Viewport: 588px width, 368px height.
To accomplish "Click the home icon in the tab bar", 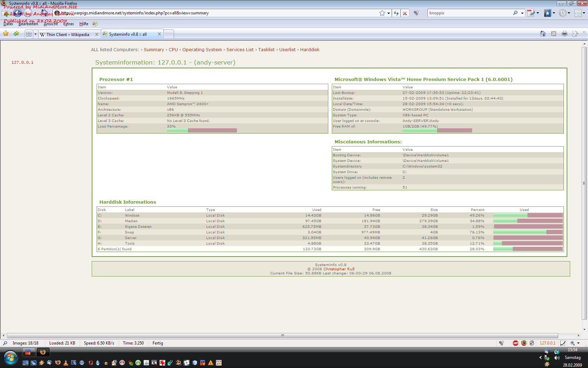I will point(542,34).
